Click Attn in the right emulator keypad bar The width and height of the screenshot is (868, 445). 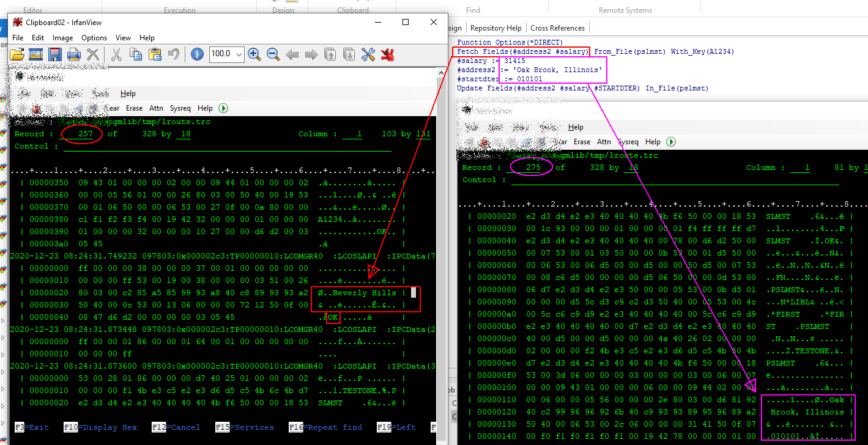point(604,142)
